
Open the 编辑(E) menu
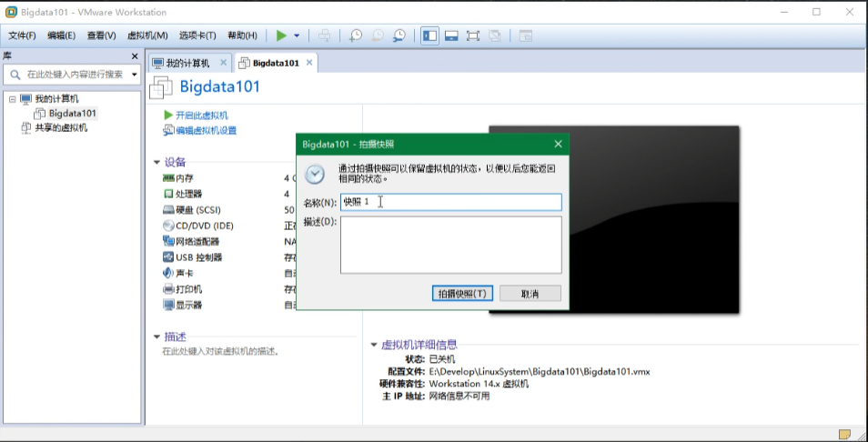(x=62, y=35)
